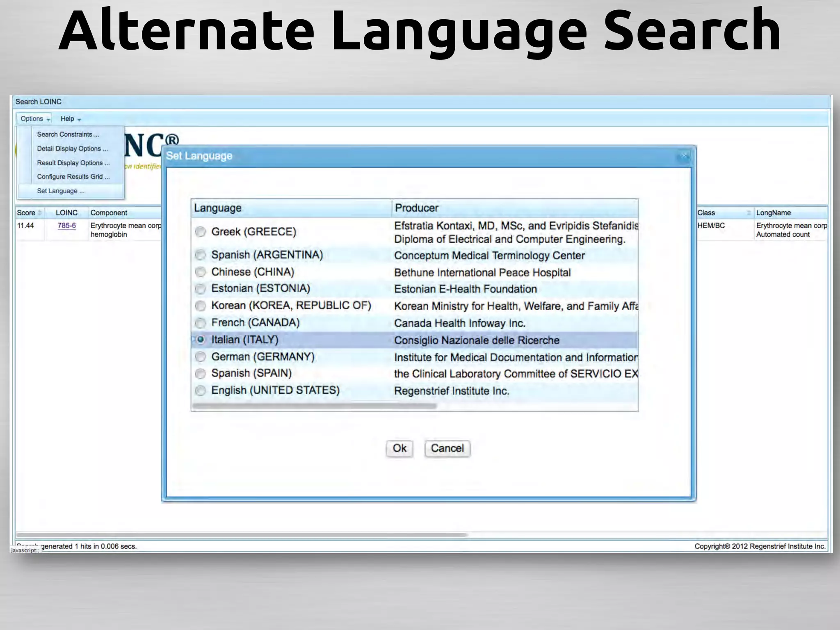Click the score value 11.44
The height and width of the screenshot is (630, 840).
pos(25,226)
